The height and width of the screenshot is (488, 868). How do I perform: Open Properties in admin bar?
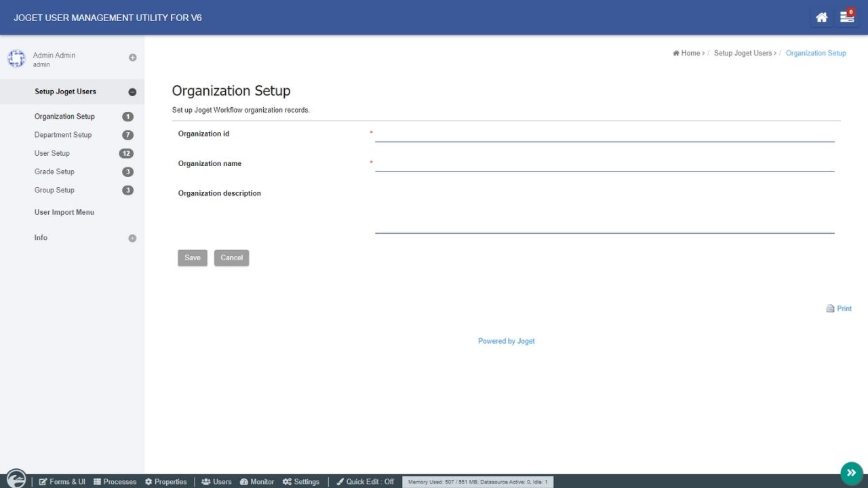click(166, 482)
